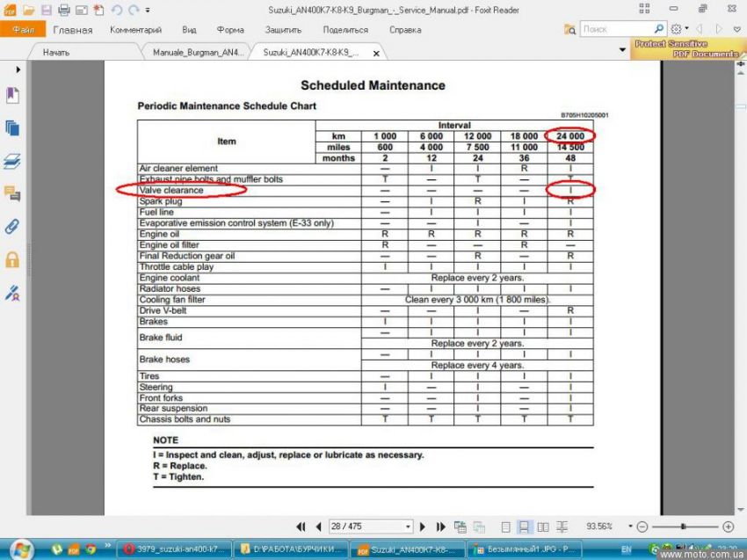
Task: Open the Comments panel icon
Action: (x=12, y=193)
